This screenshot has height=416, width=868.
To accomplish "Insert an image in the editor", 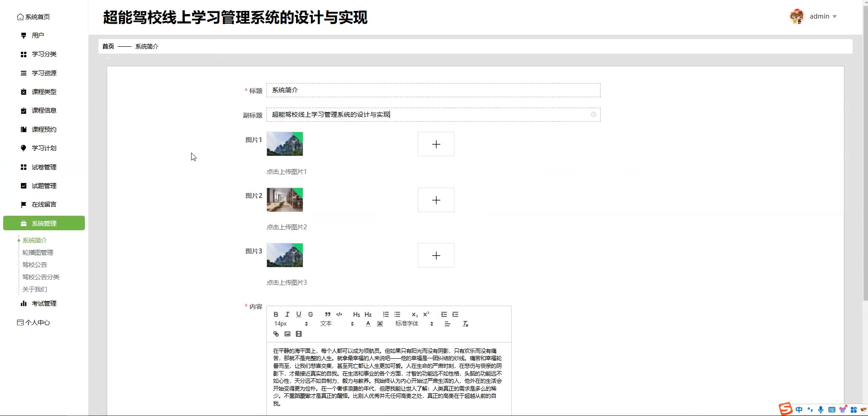I will (287, 334).
